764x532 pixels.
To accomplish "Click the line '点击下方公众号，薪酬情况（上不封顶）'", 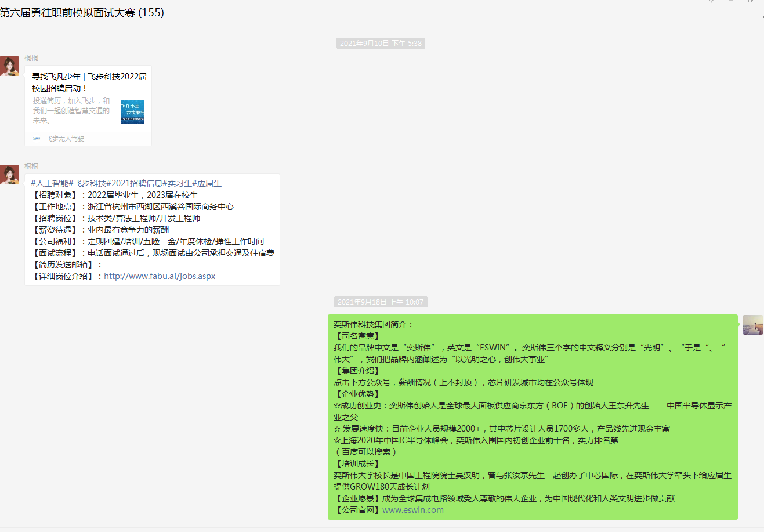I will pos(464,382).
